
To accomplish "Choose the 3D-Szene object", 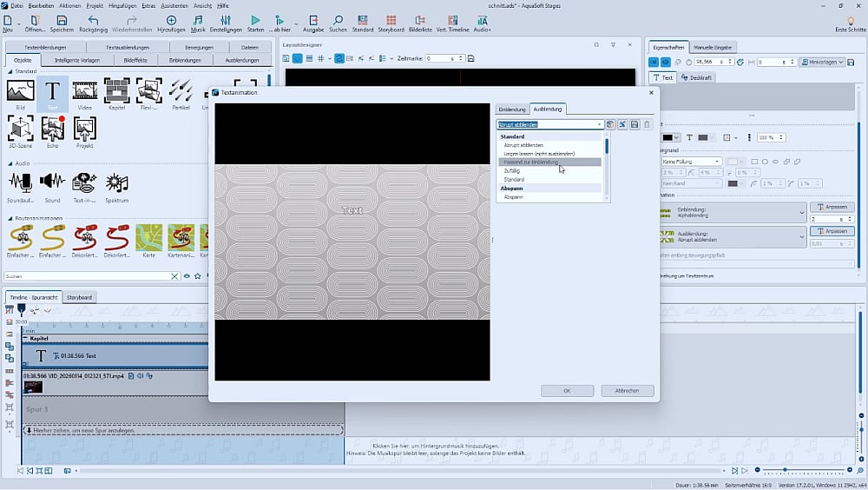I will point(20,129).
